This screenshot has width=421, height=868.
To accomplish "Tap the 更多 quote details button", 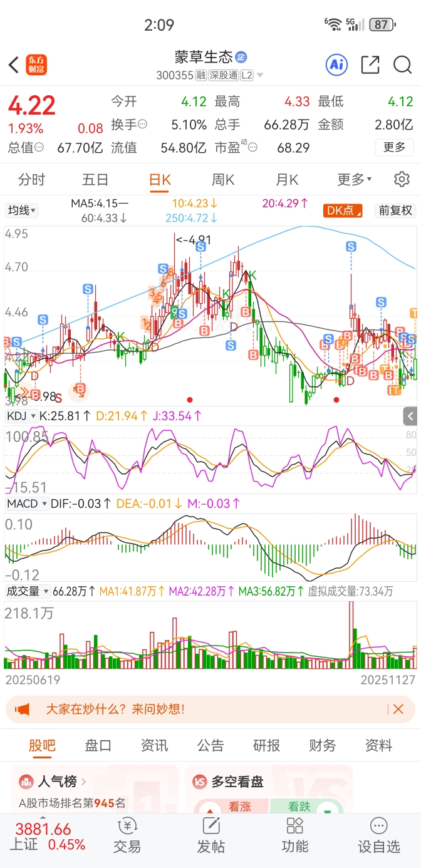I will (x=395, y=148).
